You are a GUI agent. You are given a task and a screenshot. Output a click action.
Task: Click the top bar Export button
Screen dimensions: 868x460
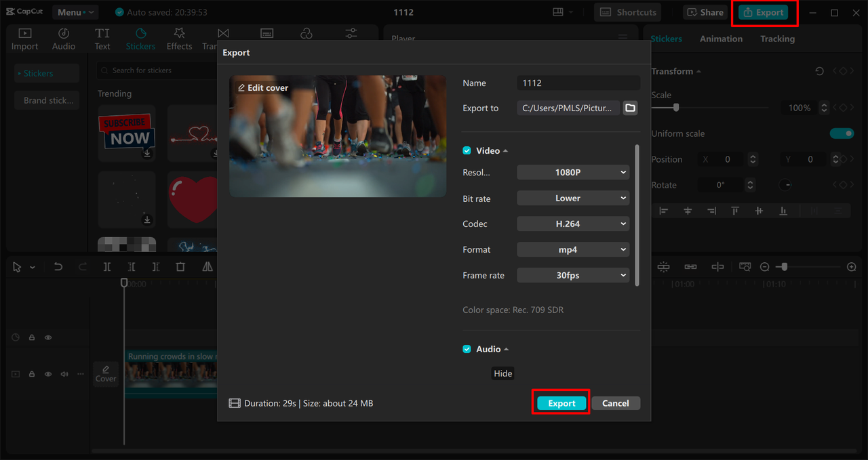[764, 12]
